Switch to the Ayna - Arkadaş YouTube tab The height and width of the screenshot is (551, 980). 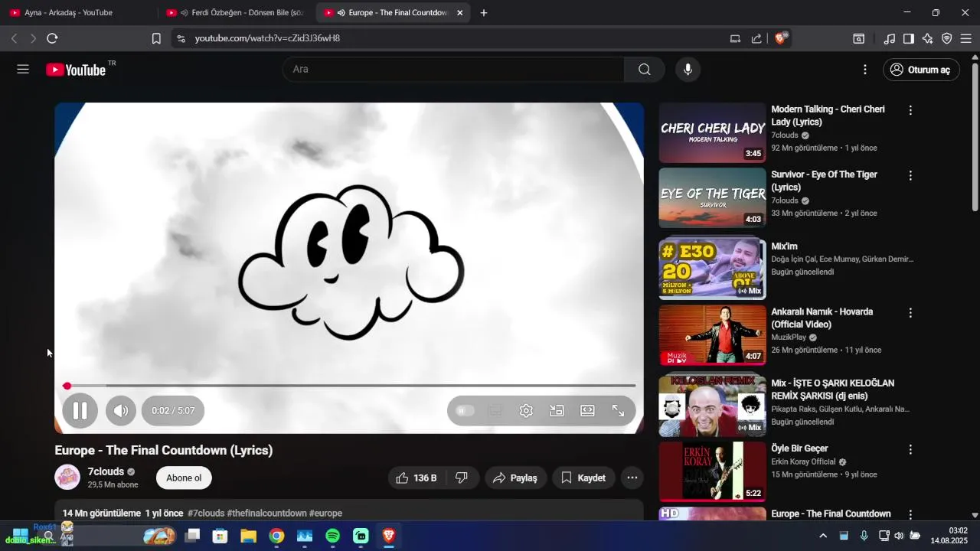point(77,13)
